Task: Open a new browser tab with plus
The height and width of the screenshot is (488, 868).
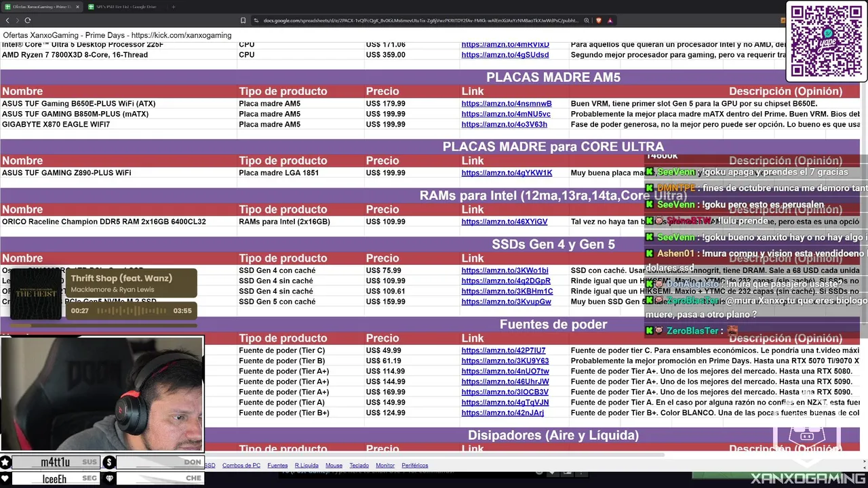Action: click(173, 7)
